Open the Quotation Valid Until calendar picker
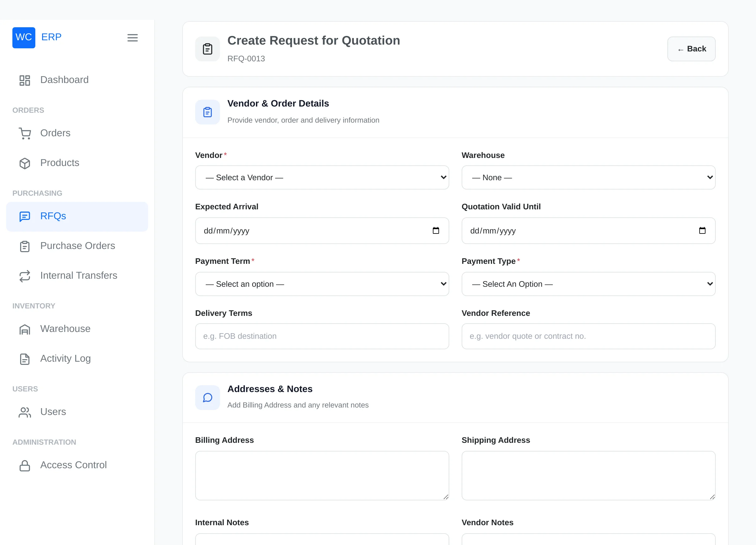 702,230
